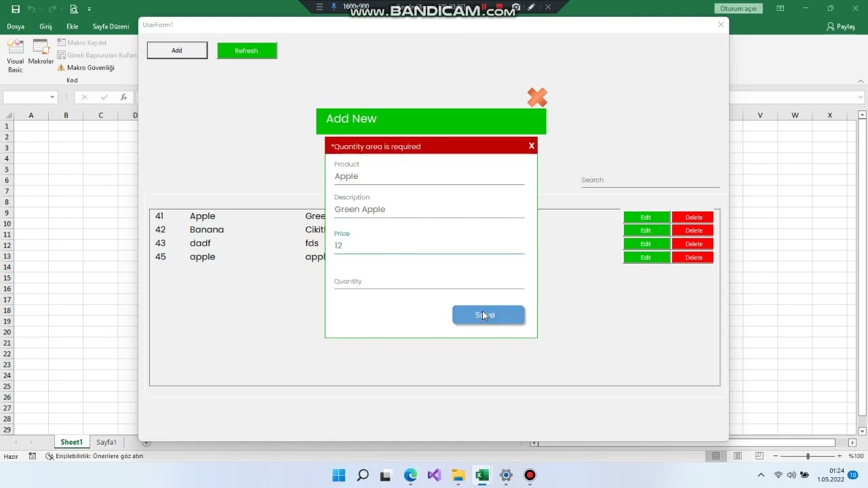Viewport: 868px width, 488px height.
Task: Open Visual Studio from the taskbar
Action: click(434, 475)
